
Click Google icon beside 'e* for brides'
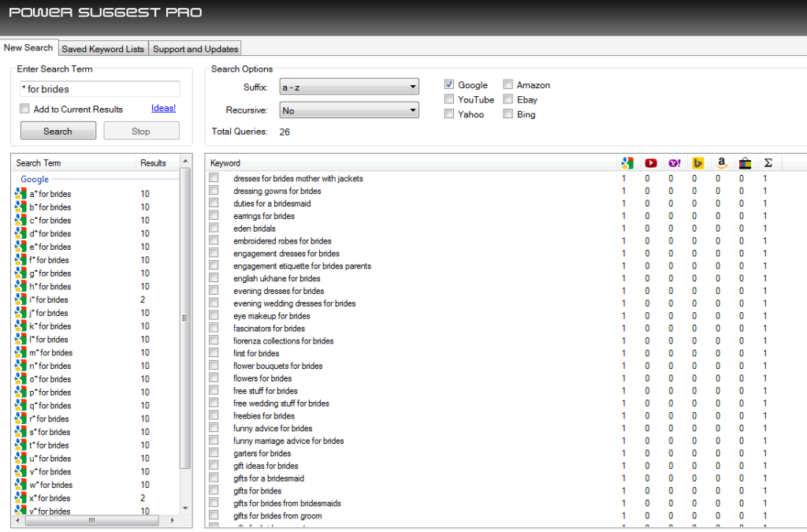pyautogui.click(x=20, y=247)
